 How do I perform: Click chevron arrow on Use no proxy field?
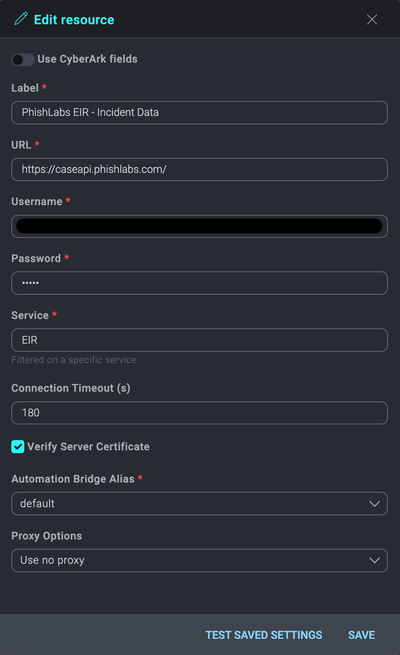click(374, 561)
